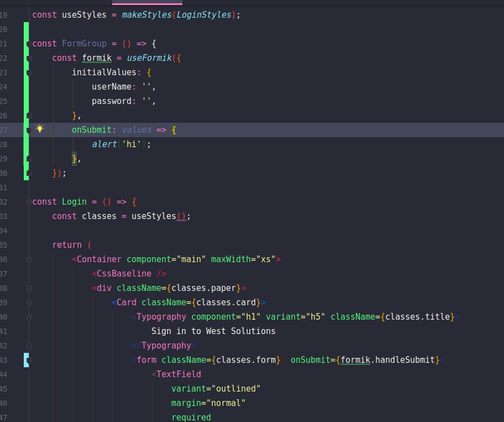Click the margin="normal" attribute
This screenshot has height=422, width=504.
[x=208, y=403]
